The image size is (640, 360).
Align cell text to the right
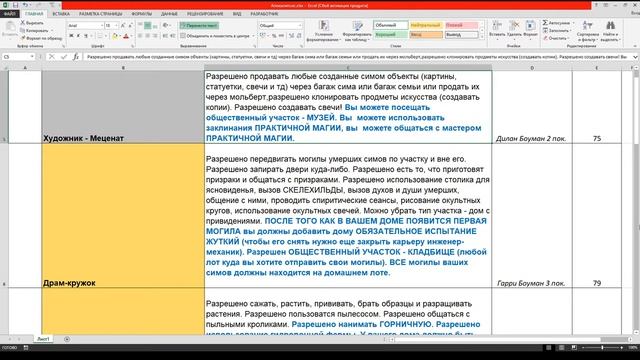(155, 36)
